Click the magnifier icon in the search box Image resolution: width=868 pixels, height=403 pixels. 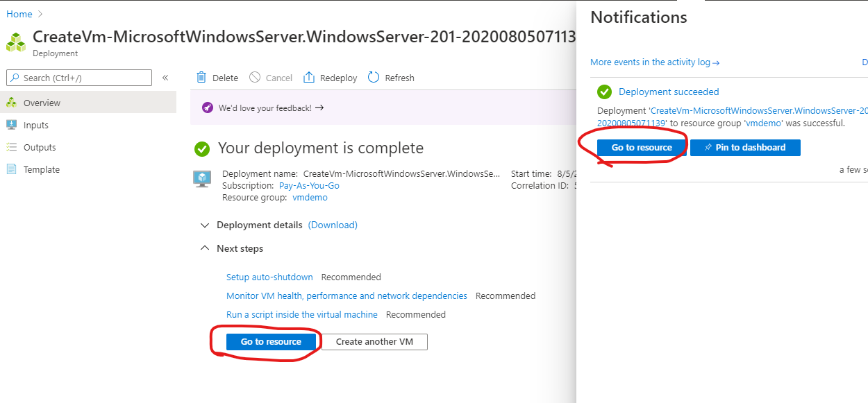pos(15,77)
